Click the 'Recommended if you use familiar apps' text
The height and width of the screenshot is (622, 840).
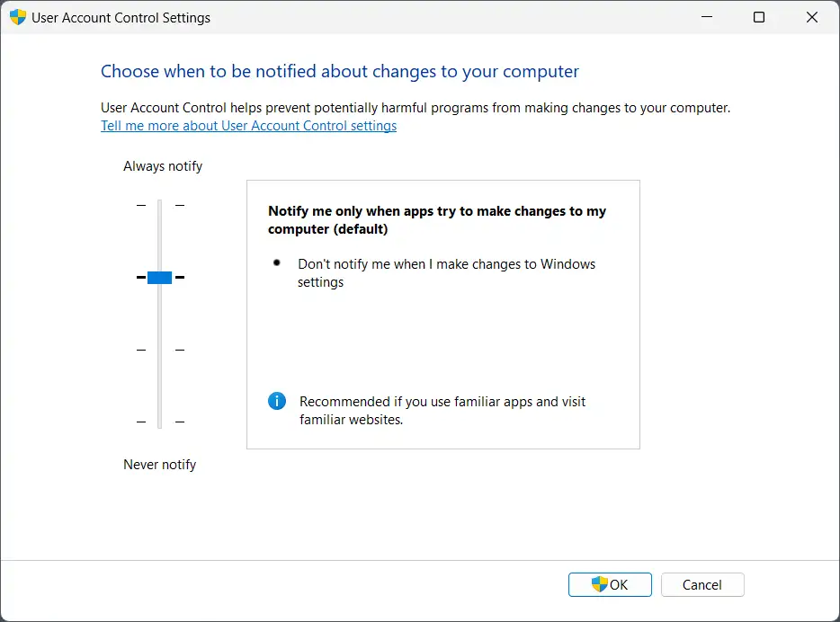(x=442, y=410)
